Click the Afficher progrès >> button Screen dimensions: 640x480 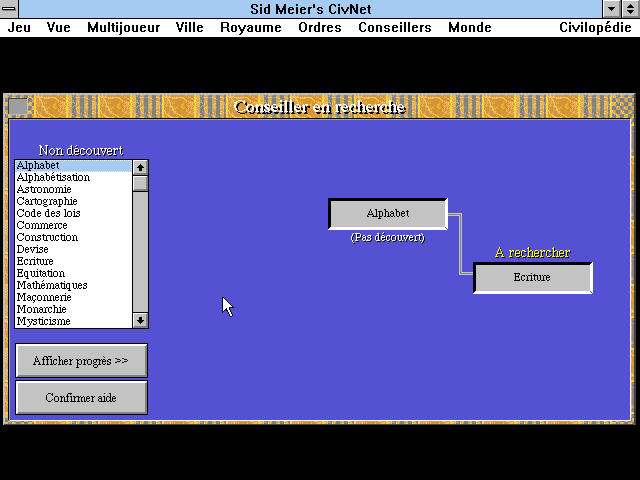[81, 361]
